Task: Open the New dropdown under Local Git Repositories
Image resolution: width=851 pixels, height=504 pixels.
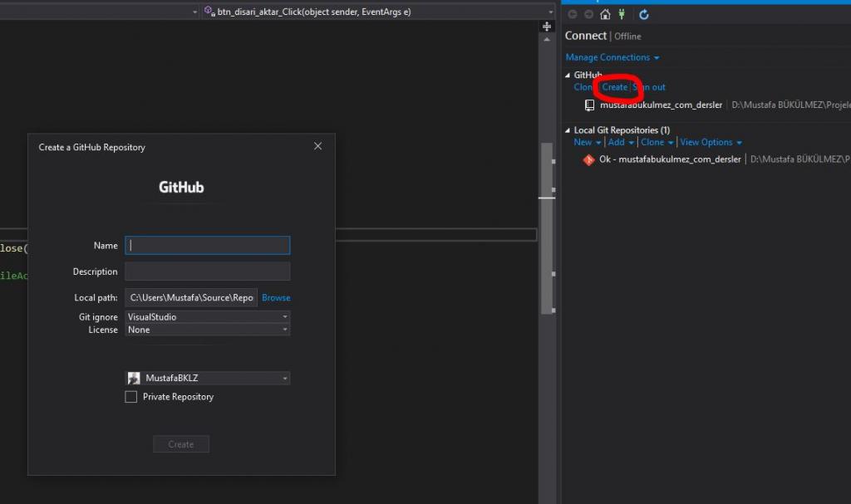Action: tap(587, 142)
